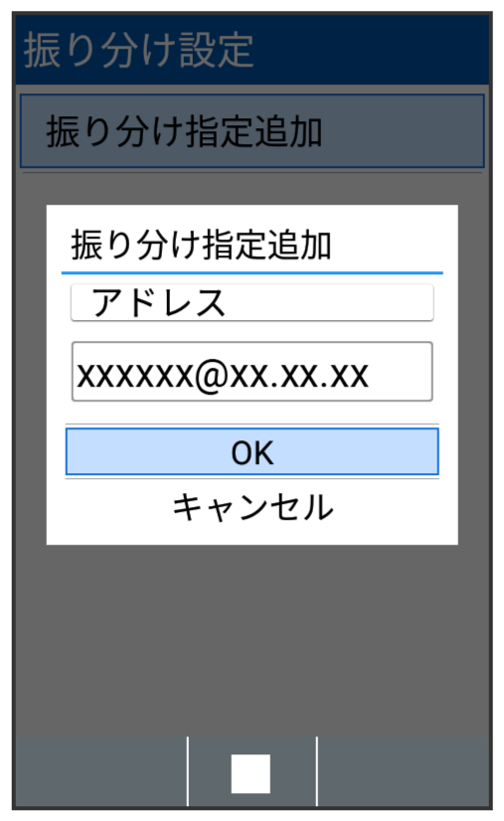Click dimmed area between list and dialog

(x=252, y=190)
